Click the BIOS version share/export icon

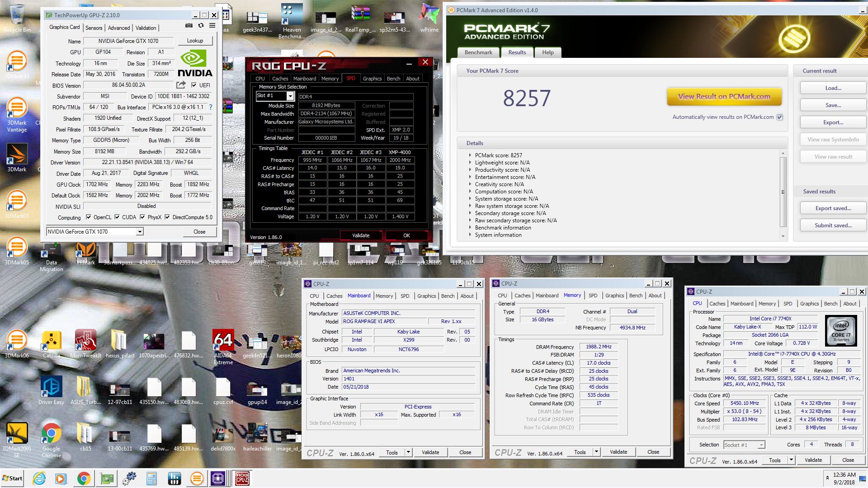pyautogui.click(x=181, y=85)
